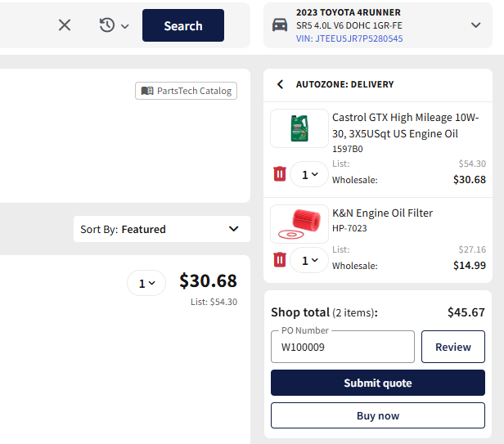Click the Search button
The image size is (504, 444).
point(183,25)
